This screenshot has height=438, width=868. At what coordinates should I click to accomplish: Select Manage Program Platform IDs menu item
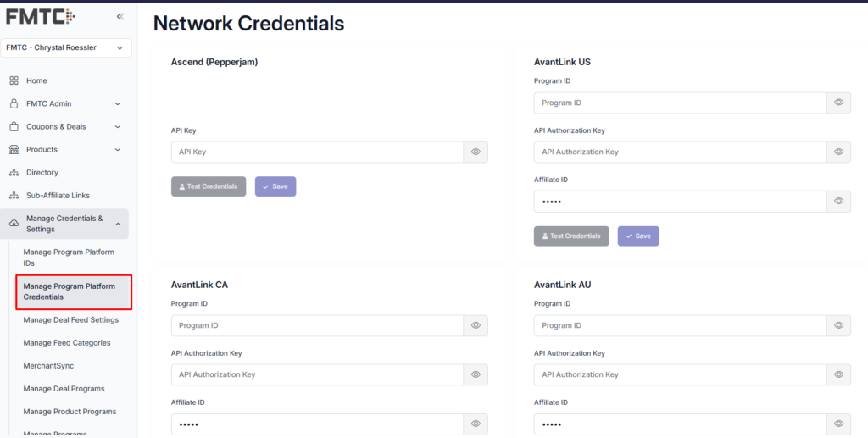pos(69,258)
